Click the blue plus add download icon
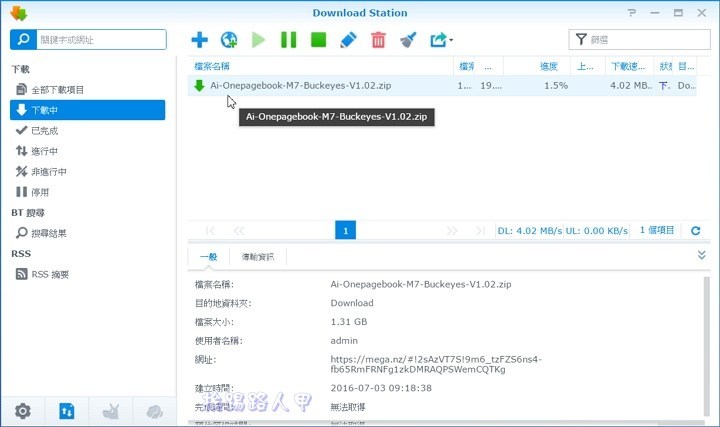This screenshot has height=427, width=720. pyautogui.click(x=199, y=40)
